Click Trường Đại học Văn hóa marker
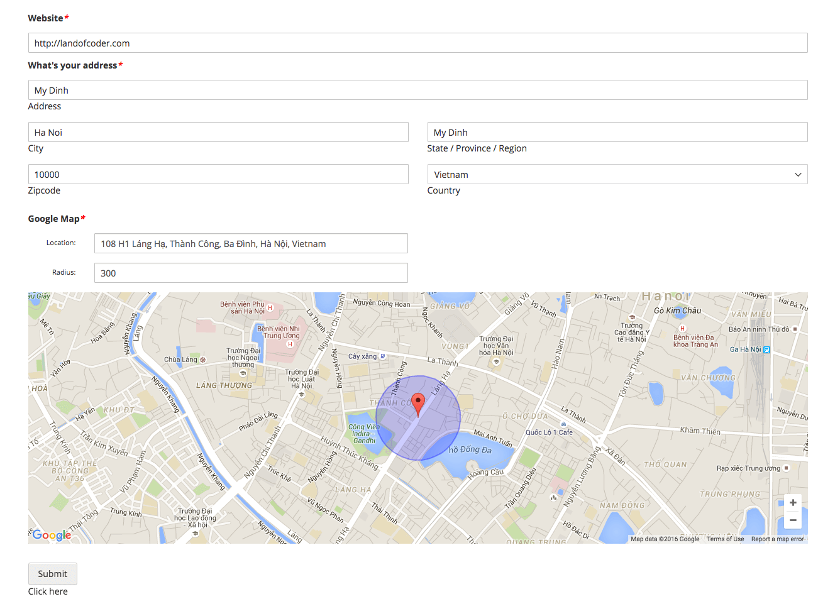This screenshot has height=616, width=840. coord(496,361)
